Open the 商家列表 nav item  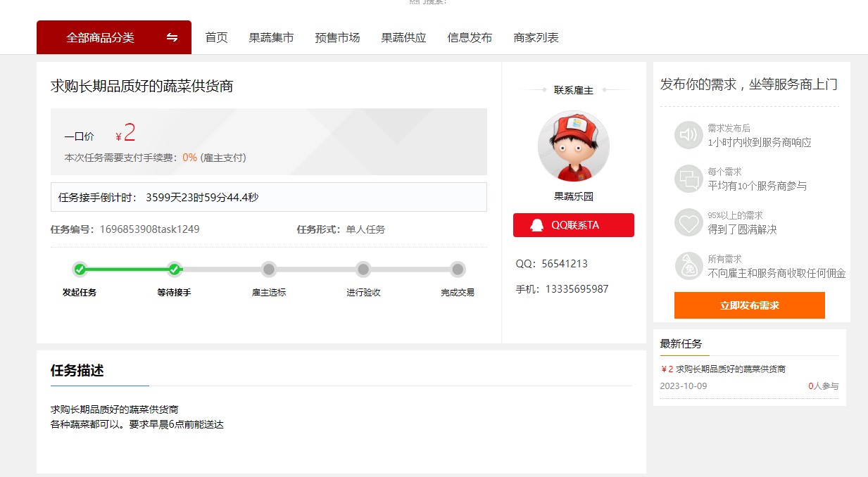(536, 37)
